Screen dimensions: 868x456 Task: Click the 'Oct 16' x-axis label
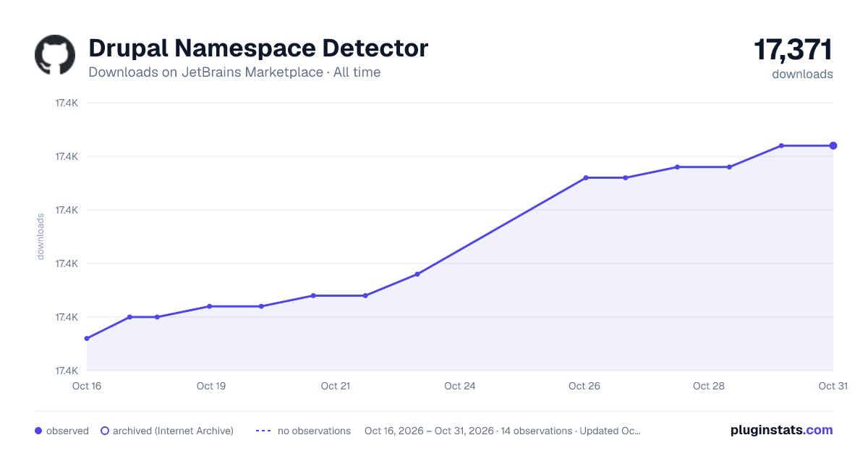pyautogui.click(x=87, y=386)
